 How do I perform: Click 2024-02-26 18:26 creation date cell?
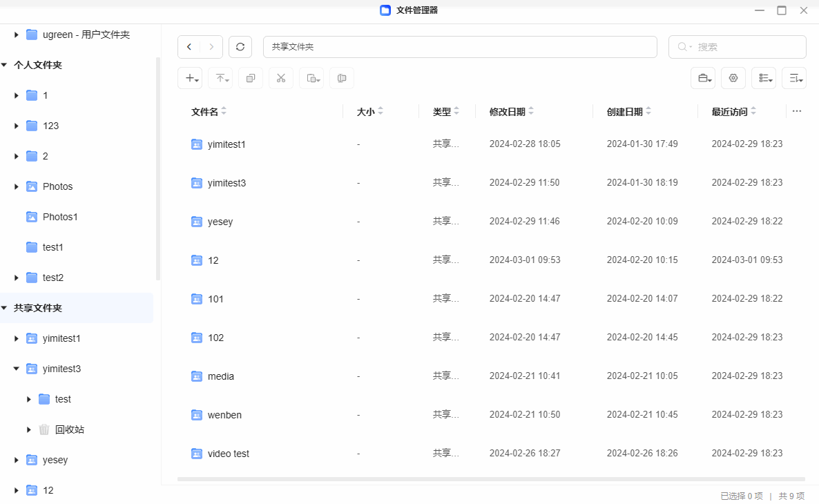pyautogui.click(x=642, y=453)
